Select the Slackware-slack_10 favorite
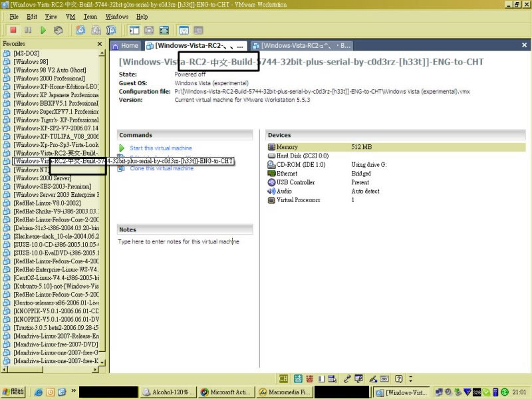 (56, 236)
